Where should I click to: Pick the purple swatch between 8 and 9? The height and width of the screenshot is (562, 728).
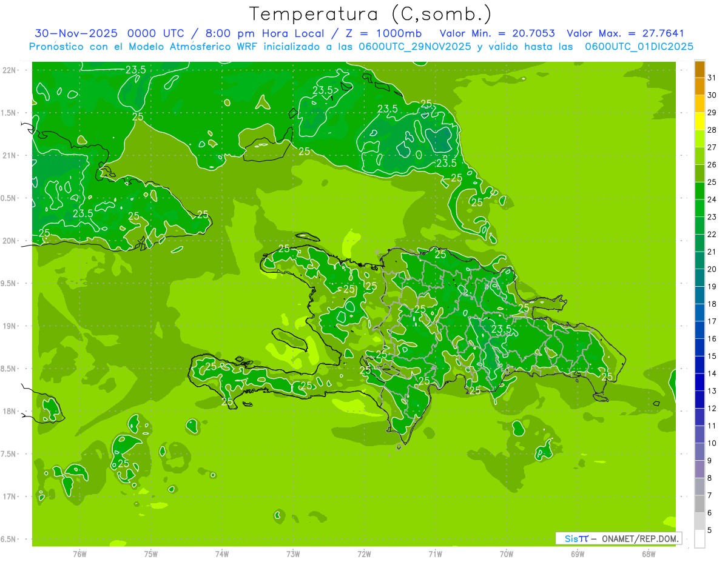699,469
